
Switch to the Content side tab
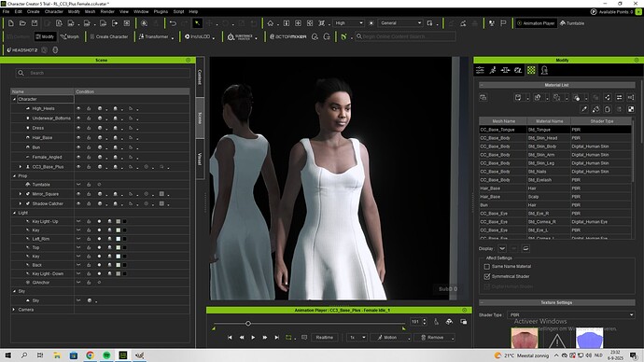[x=200, y=77]
